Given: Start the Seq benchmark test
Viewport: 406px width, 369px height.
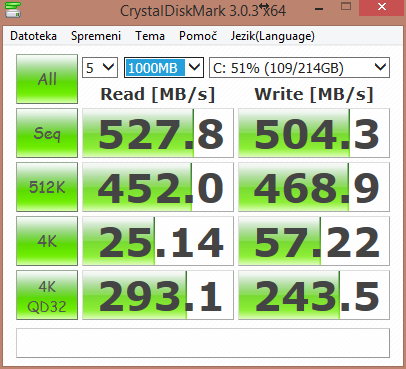Looking at the screenshot, I should (47, 133).
